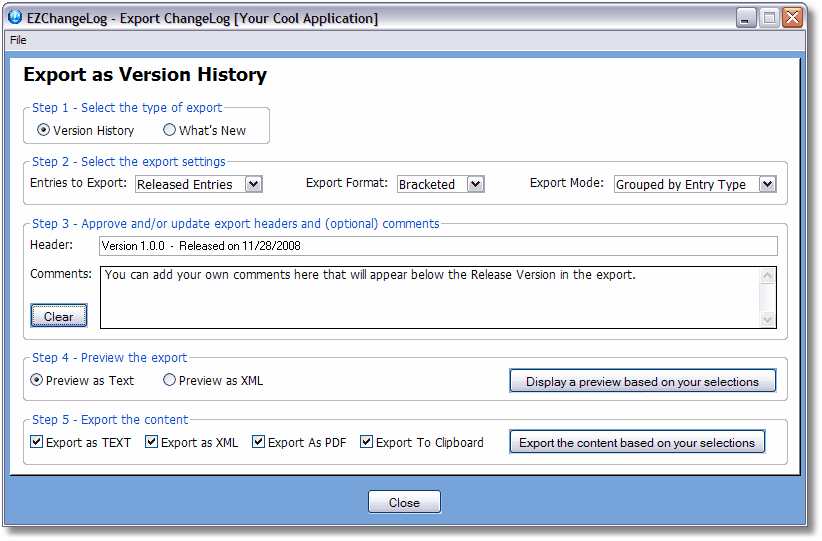Click the 'Entries to Export:' label
This screenshot has width=822, height=541.
coord(79,183)
